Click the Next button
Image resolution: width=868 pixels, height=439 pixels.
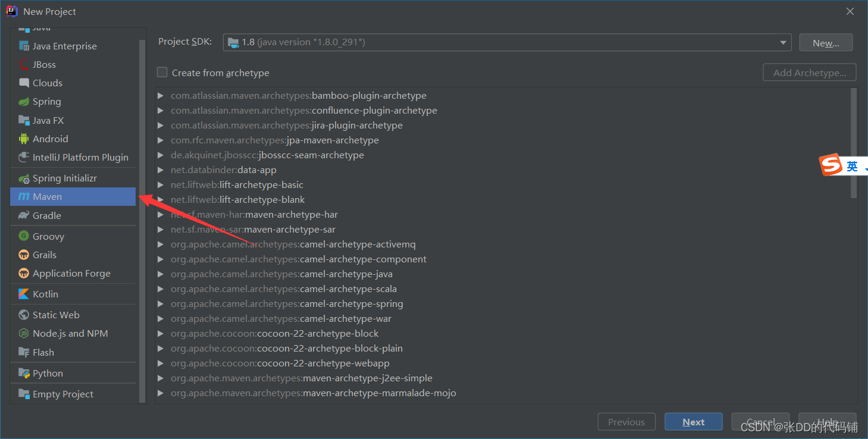point(694,422)
